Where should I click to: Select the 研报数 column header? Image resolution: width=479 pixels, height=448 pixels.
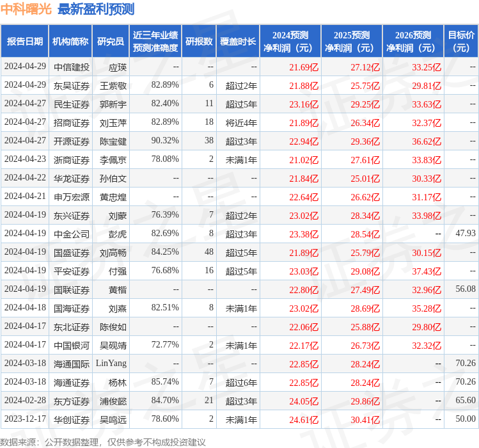(199, 42)
